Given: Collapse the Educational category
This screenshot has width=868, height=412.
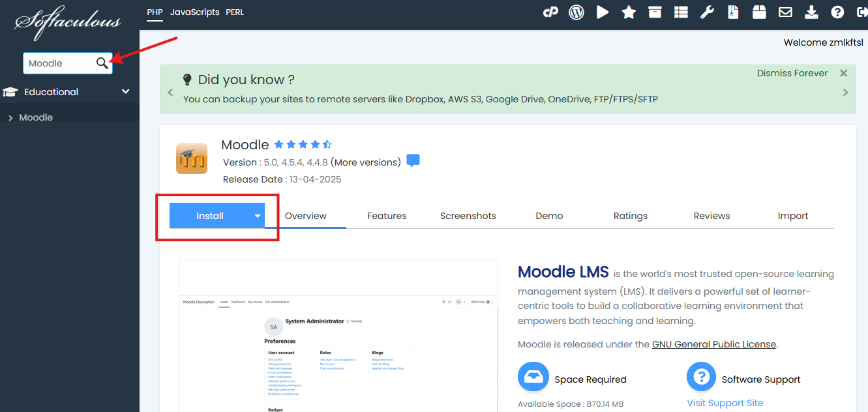Looking at the screenshot, I should 126,92.
